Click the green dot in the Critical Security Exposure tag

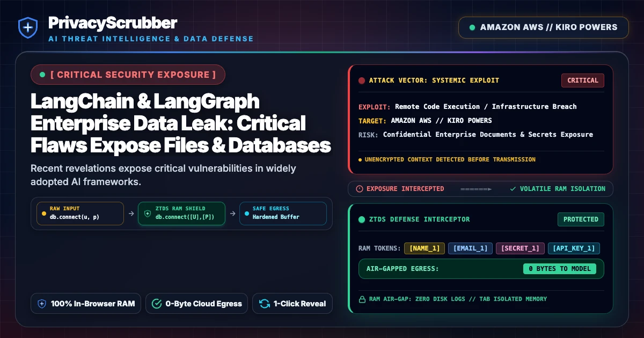(x=42, y=75)
